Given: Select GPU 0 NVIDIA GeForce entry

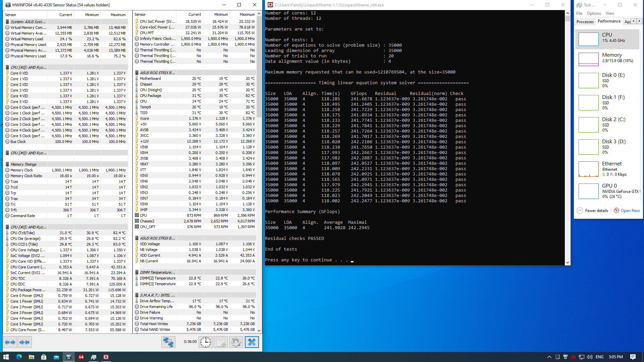Looking at the screenshot, I should click(x=607, y=191).
